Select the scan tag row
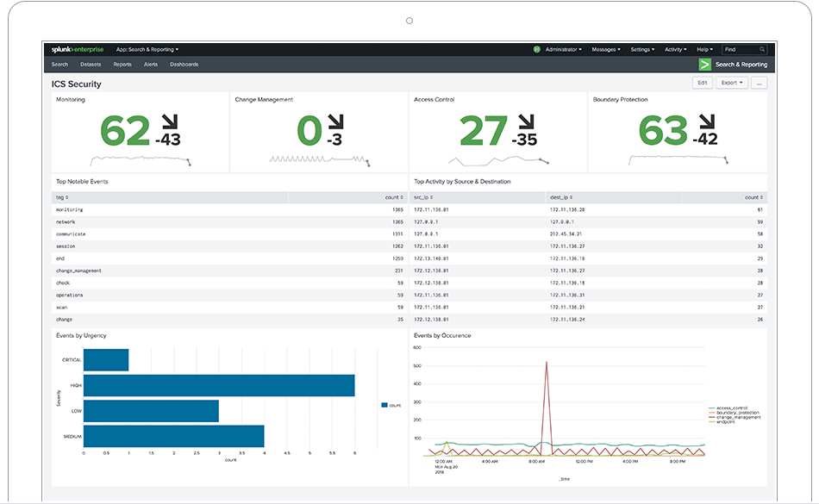819x504 pixels. (x=229, y=308)
